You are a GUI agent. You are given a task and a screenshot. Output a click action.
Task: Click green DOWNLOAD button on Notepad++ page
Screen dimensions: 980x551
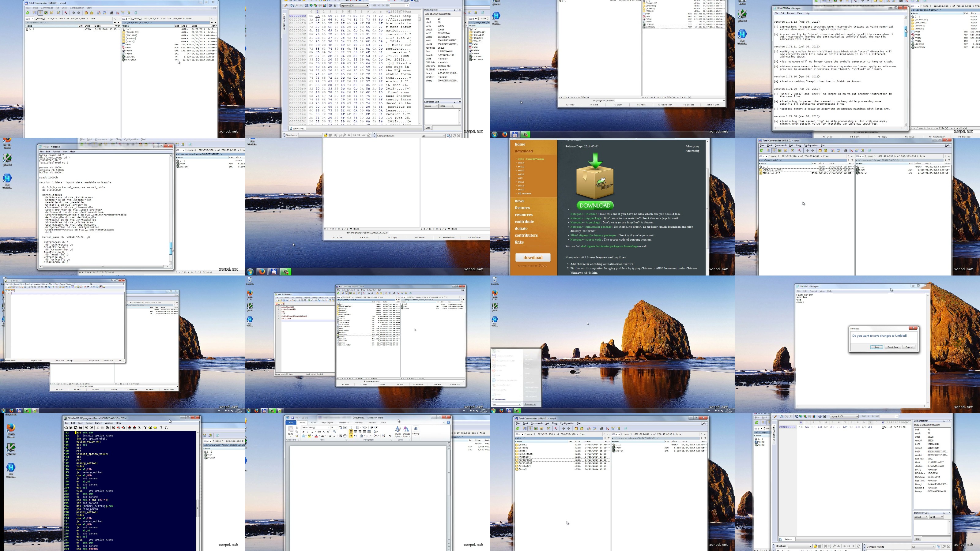click(x=595, y=205)
